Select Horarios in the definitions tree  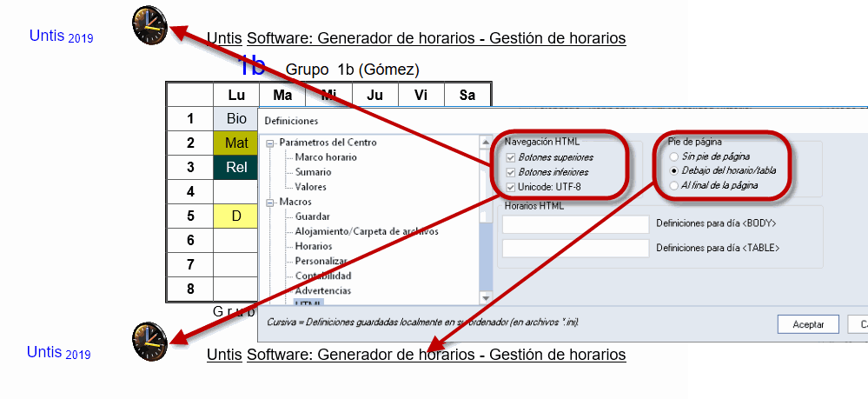pyautogui.click(x=314, y=246)
